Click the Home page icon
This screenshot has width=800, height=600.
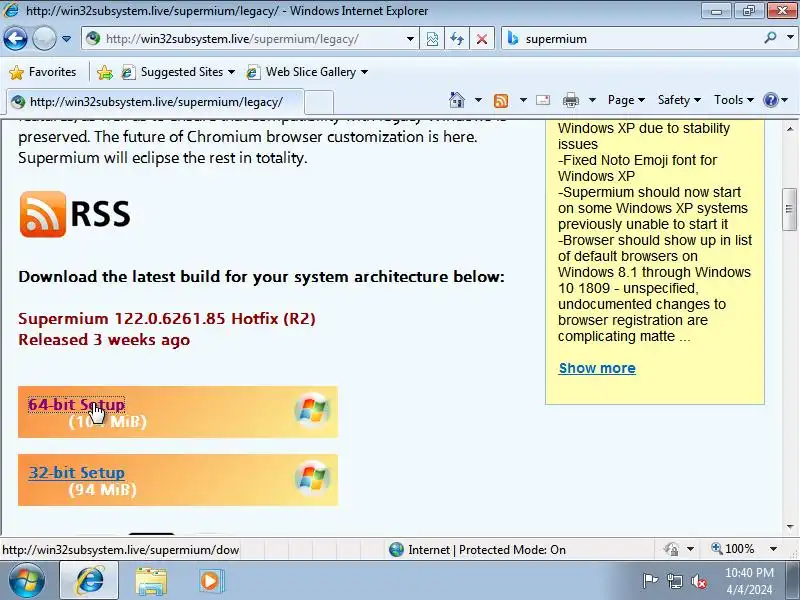tap(457, 100)
